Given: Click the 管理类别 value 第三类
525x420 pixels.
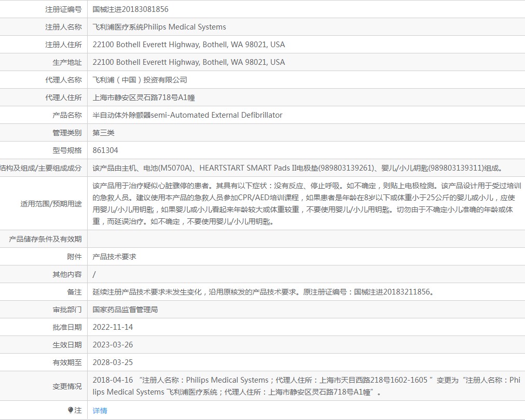Looking at the screenshot, I should (x=103, y=133).
